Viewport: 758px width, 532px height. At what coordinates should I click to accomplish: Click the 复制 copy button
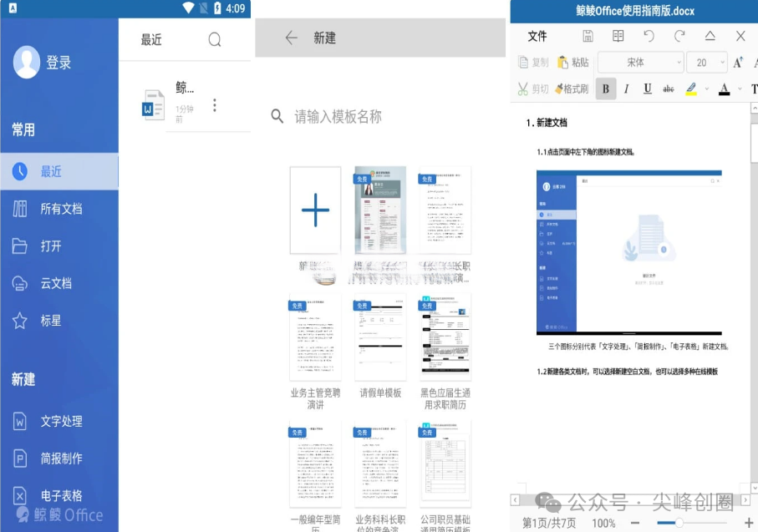click(x=533, y=63)
